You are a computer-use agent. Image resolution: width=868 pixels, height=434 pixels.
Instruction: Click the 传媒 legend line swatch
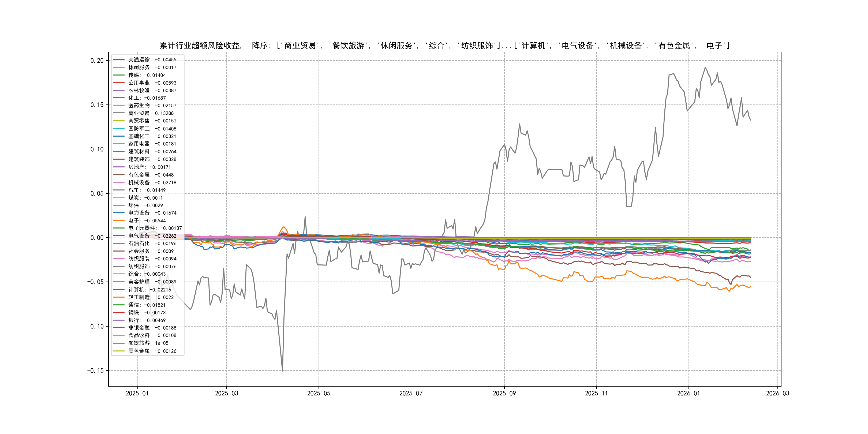tap(119, 75)
